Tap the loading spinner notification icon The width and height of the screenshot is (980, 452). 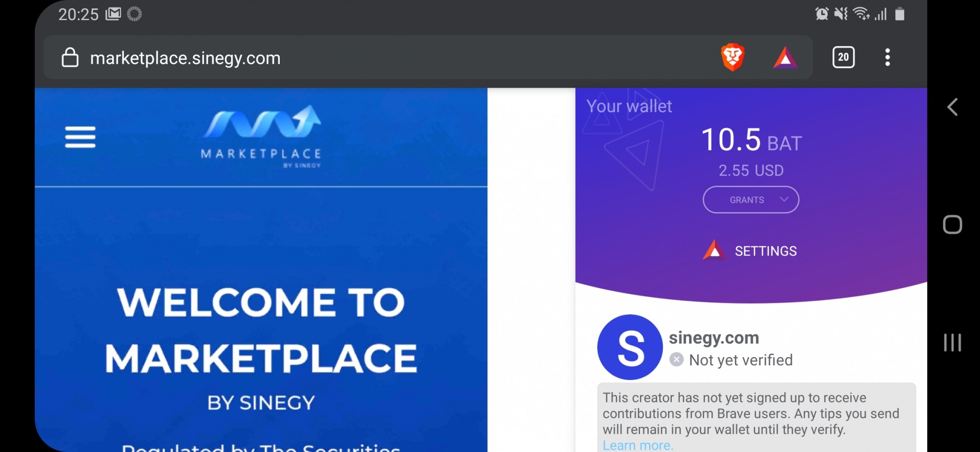pyautogui.click(x=134, y=14)
